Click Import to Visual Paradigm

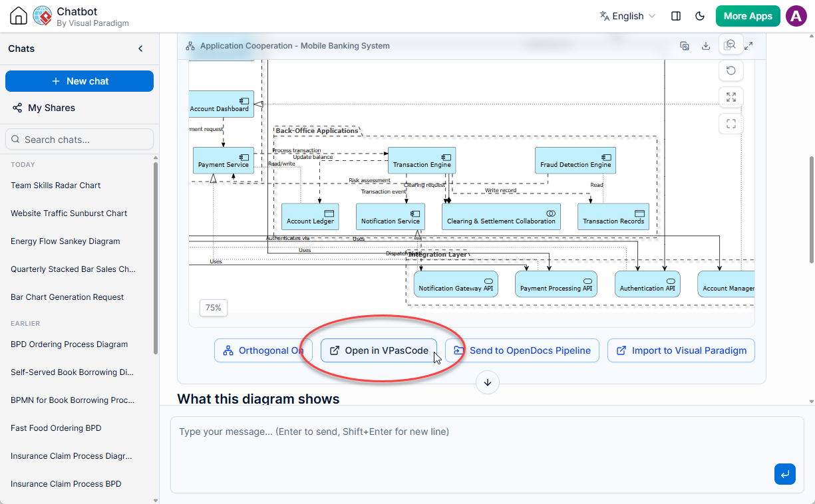[x=681, y=350]
